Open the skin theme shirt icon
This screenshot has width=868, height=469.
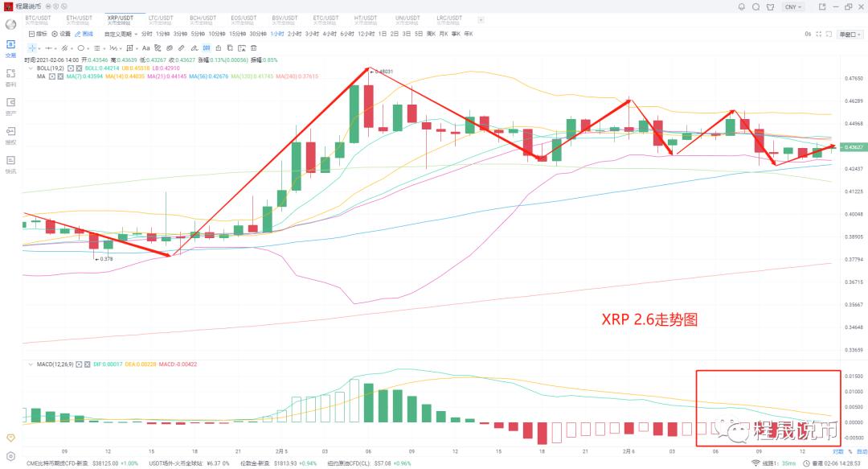(770, 6)
